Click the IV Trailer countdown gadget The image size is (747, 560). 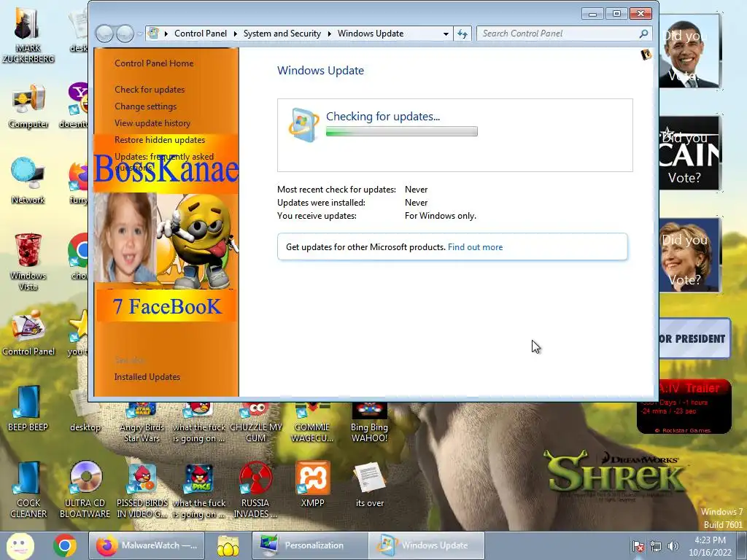(x=684, y=407)
